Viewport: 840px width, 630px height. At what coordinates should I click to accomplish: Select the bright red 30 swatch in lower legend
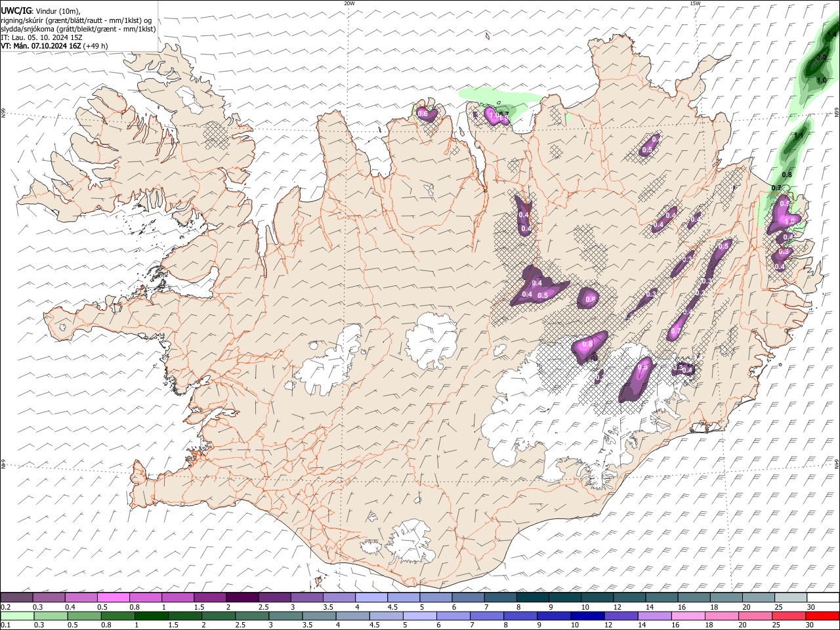pos(822,616)
